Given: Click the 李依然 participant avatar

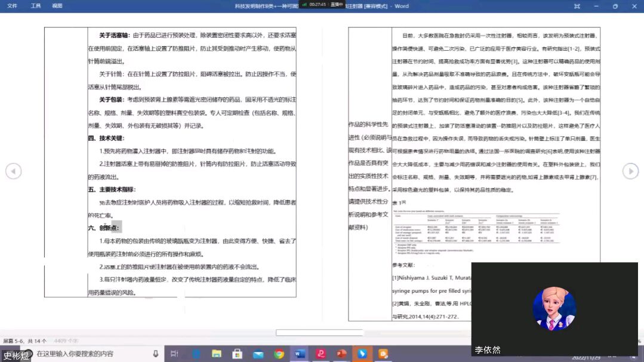Looking at the screenshot, I should [554, 309].
